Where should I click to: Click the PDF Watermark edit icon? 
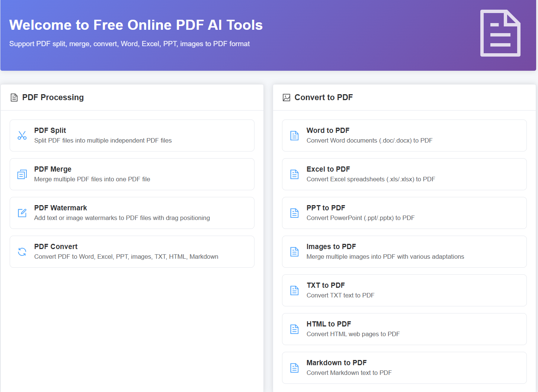pyautogui.click(x=22, y=213)
